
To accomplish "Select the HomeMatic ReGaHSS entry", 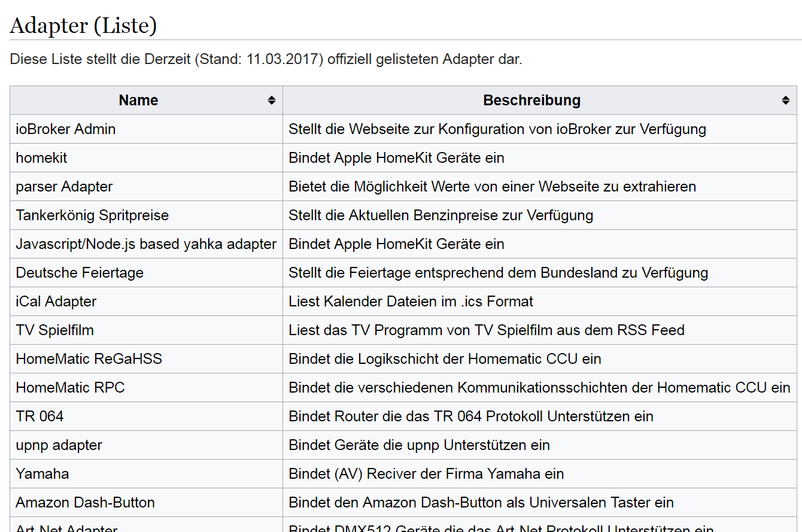I will (89, 359).
